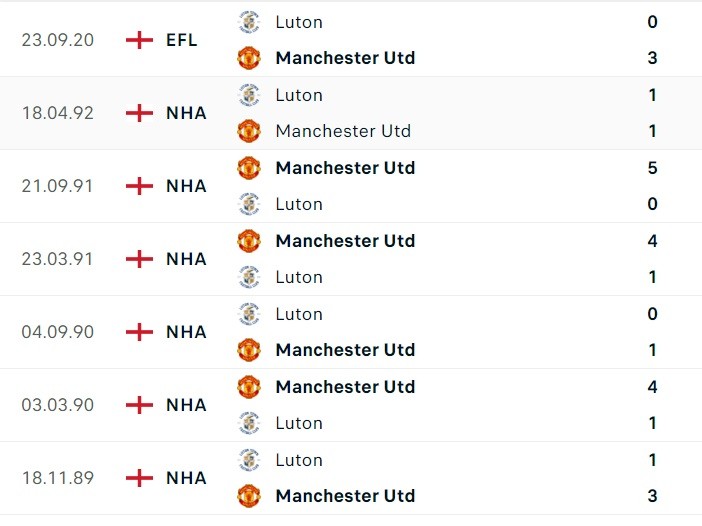The height and width of the screenshot is (526, 702).
Task: Click Manchester Utd crest in 03.03.90 match
Action: (249, 386)
